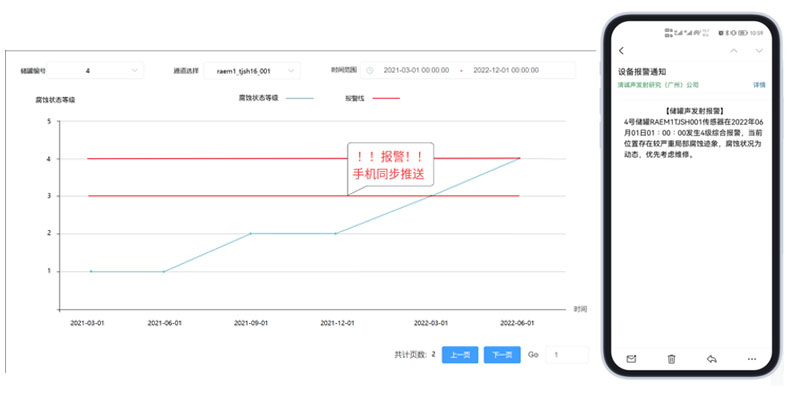Toggle the 腐蚀状态等级 legend series
This screenshot has width=790, height=395.
(x=276, y=98)
